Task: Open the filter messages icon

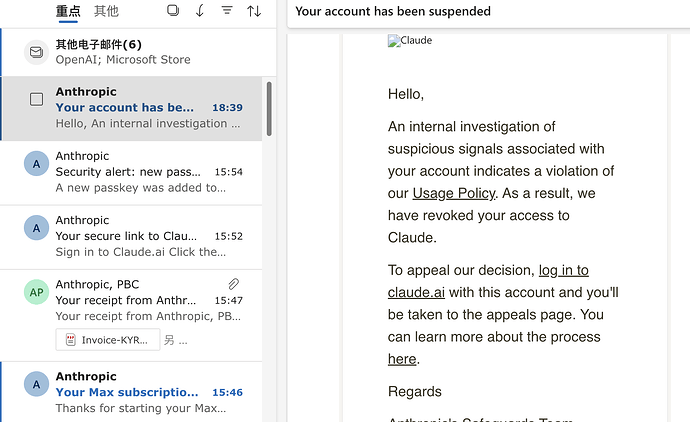Action: click(x=227, y=10)
